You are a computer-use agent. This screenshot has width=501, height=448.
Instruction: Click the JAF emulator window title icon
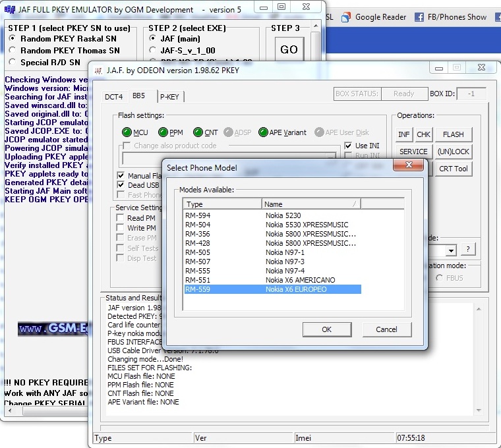[10, 10]
